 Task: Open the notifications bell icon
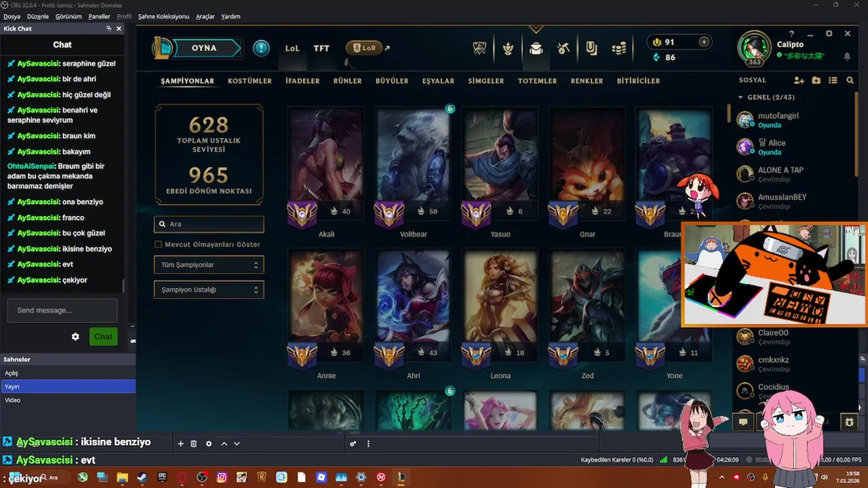coord(847,56)
